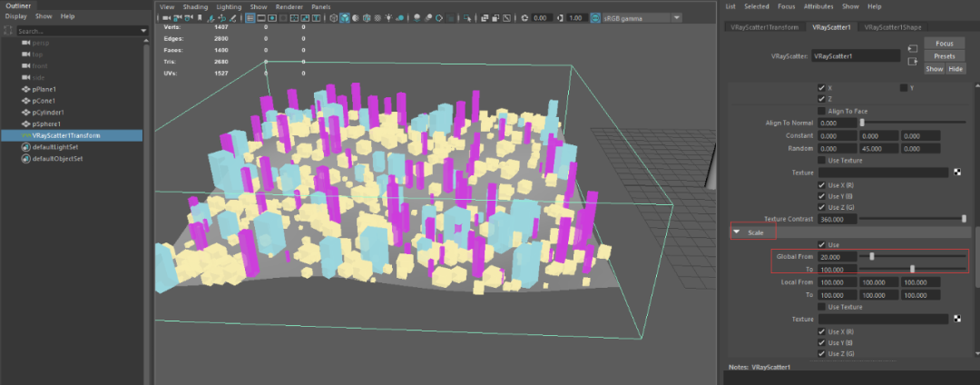Screen dimensions: 980x385
Task: Switch to the VRayScatter1Shape tab
Action: pos(894,27)
